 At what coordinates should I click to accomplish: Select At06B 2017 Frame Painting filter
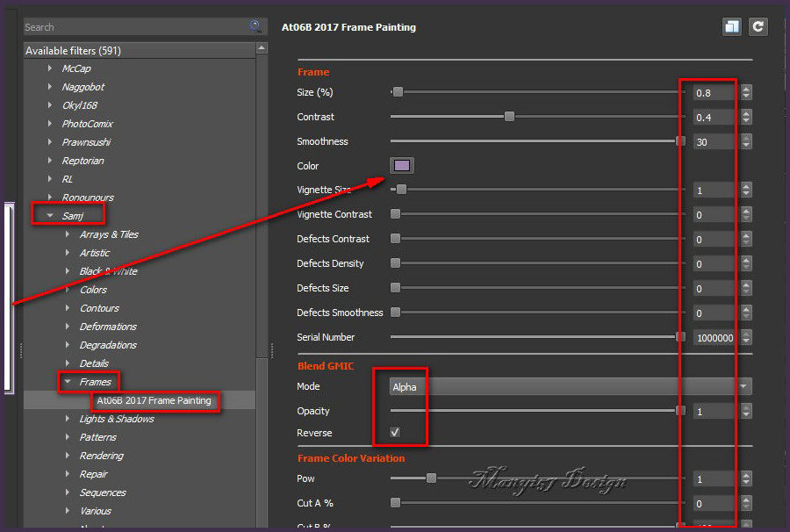(x=154, y=400)
